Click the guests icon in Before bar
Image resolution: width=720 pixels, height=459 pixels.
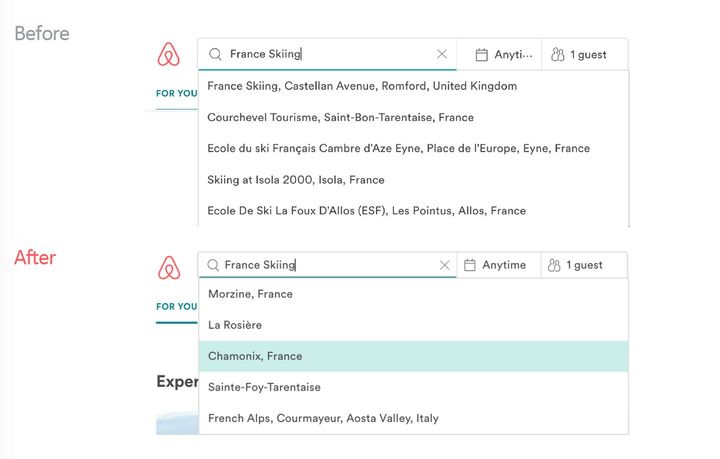coord(558,54)
